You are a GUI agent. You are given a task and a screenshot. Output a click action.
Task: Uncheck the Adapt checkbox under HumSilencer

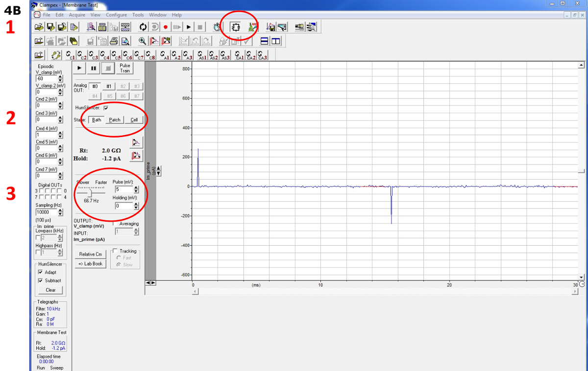(41, 272)
